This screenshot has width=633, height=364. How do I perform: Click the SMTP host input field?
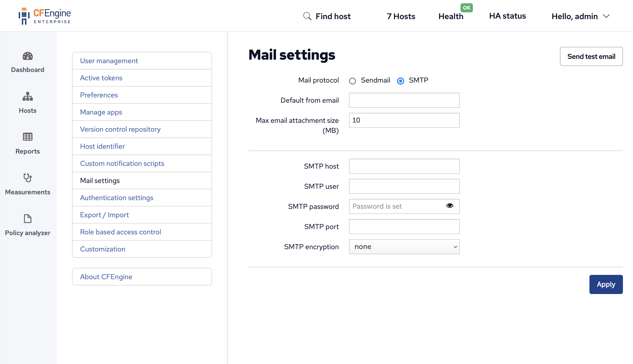404,166
